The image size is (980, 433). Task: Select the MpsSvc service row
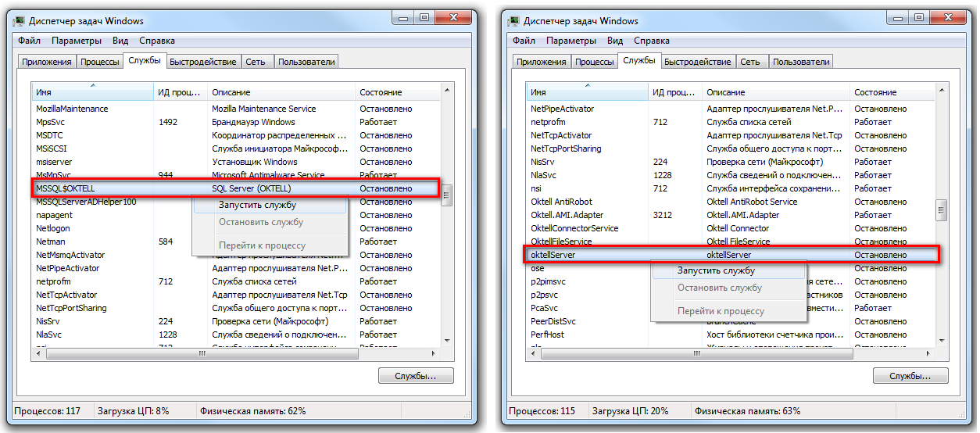pyautogui.click(x=53, y=122)
